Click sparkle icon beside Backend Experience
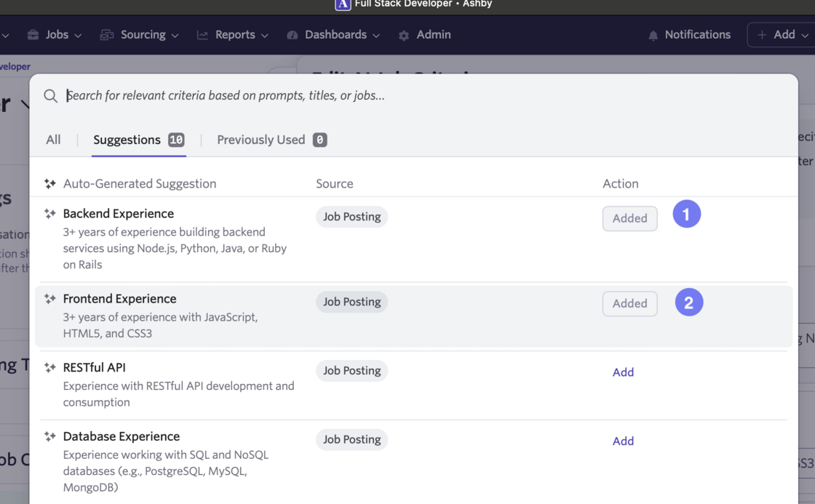Viewport: 815px width, 504px height. (49, 214)
